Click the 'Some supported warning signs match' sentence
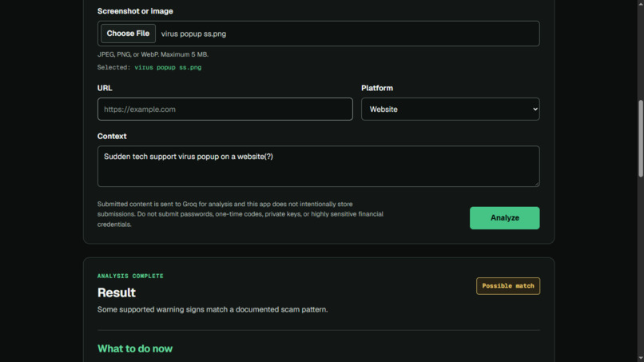Viewport: 644px width, 362px height. pos(213,309)
